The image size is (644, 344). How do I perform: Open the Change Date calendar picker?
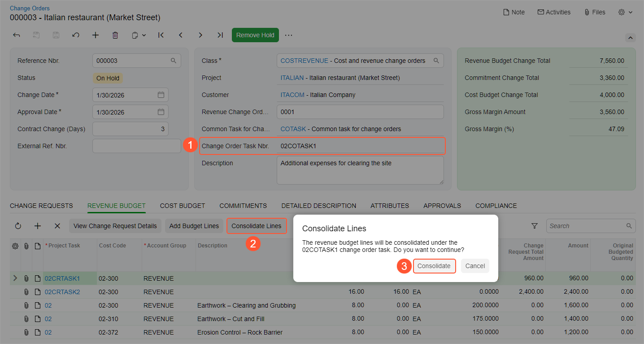(161, 95)
